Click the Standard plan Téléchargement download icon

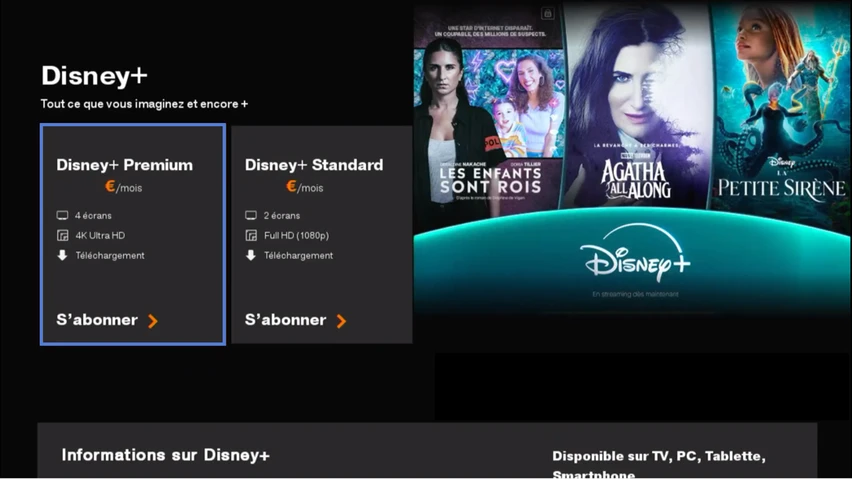(251, 256)
